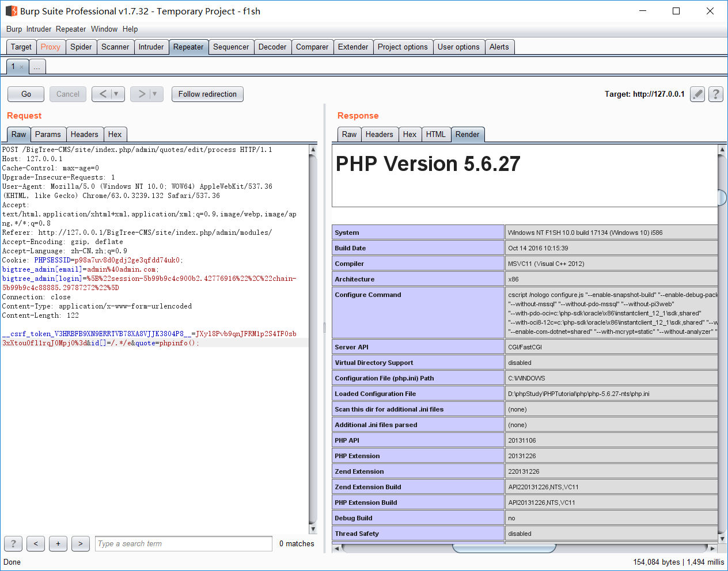Switch to the Scanner tab
The height and width of the screenshot is (571, 728).
point(115,47)
